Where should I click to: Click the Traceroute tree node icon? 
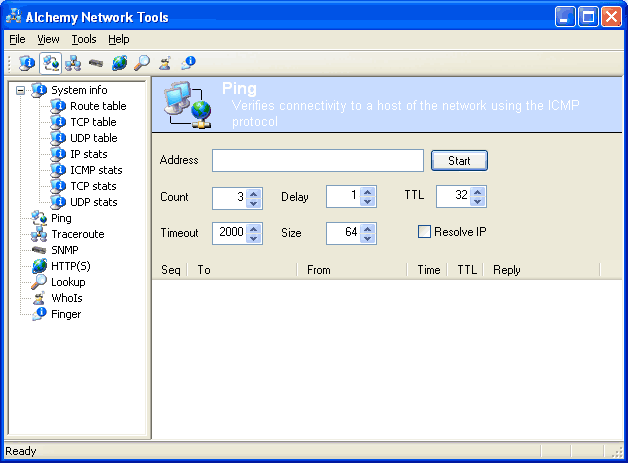tap(39, 234)
